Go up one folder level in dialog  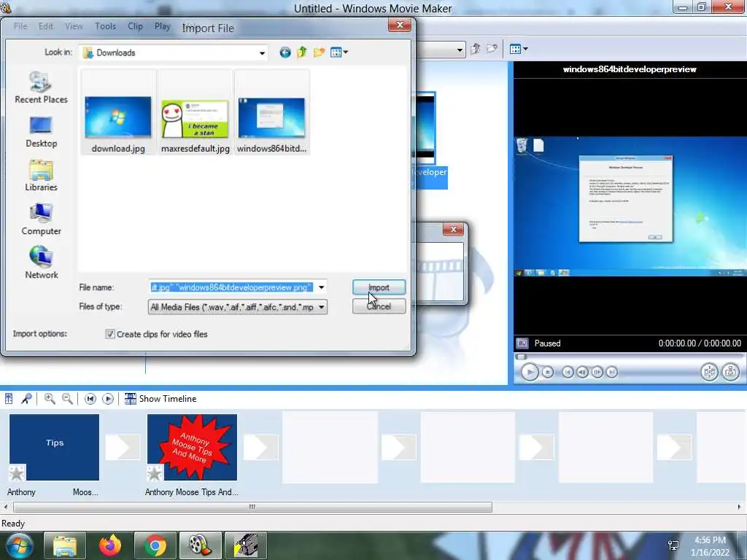301,52
